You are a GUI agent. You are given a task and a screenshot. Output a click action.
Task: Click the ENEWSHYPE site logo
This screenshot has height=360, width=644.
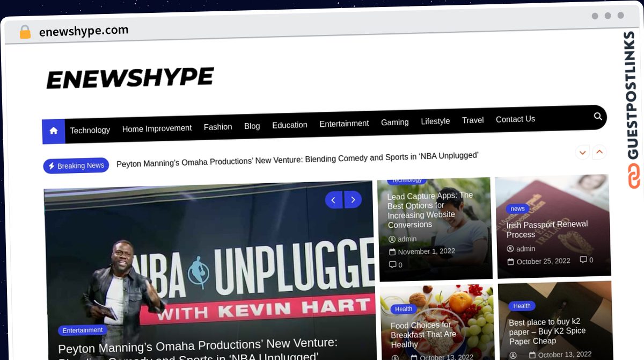point(130,78)
